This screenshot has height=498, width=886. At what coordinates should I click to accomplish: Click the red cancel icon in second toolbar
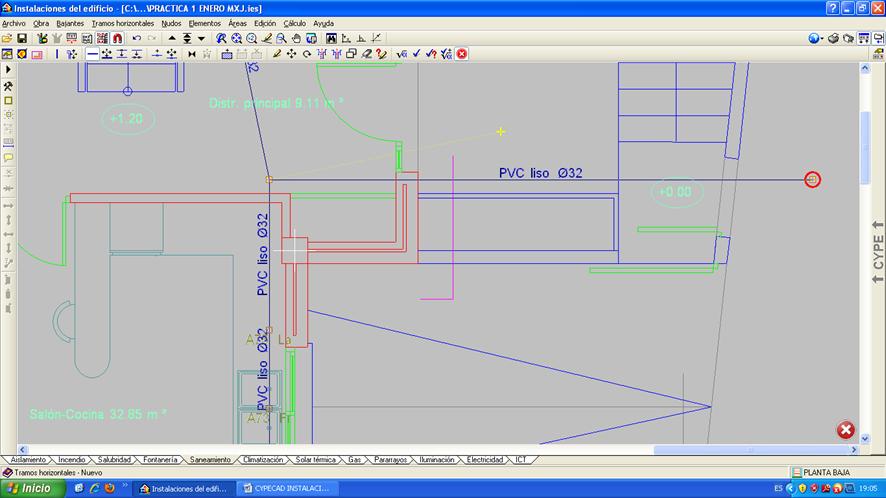coord(462,54)
